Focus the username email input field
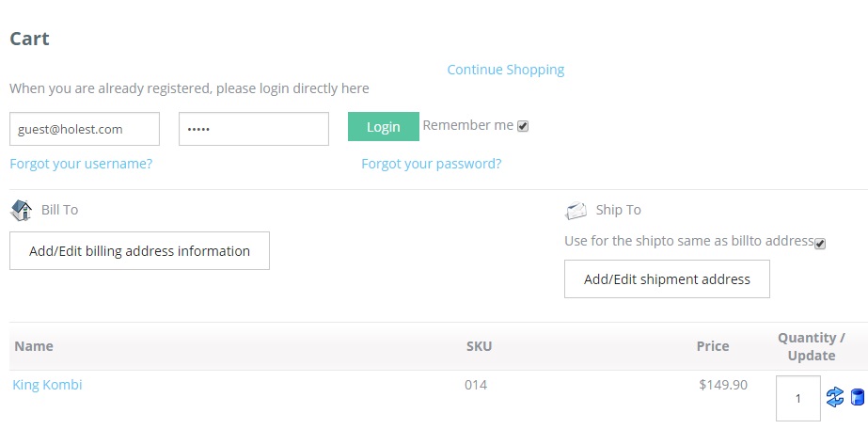 (x=85, y=129)
